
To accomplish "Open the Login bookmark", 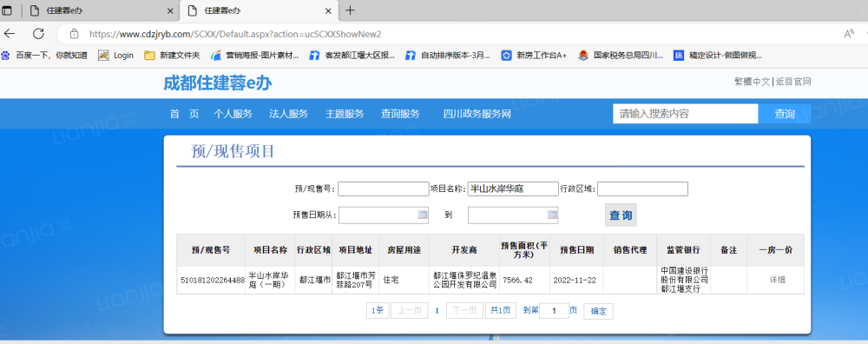I will 116,56.
